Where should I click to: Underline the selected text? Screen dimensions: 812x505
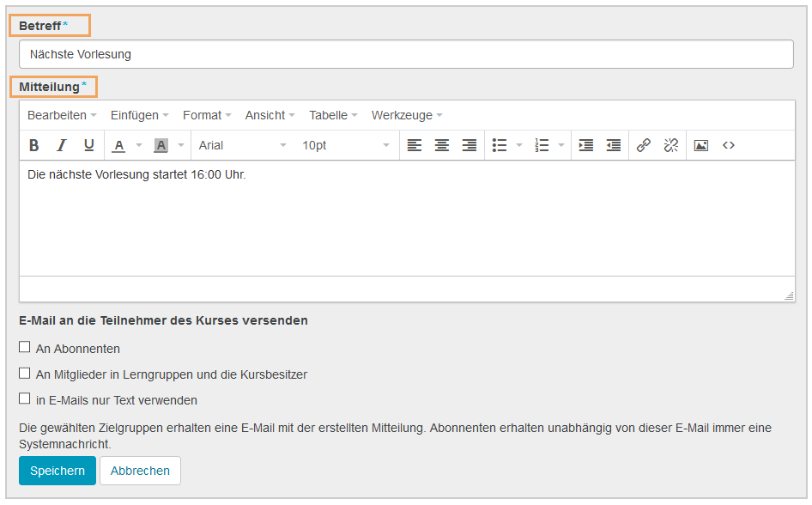pyautogui.click(x=88, y=145)
